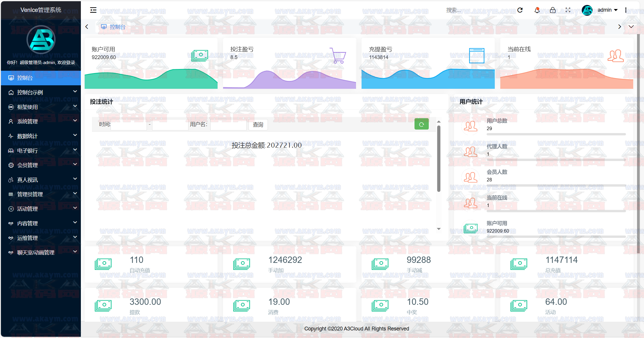Toggle the fullscreen expand icon

coord(568,10)
